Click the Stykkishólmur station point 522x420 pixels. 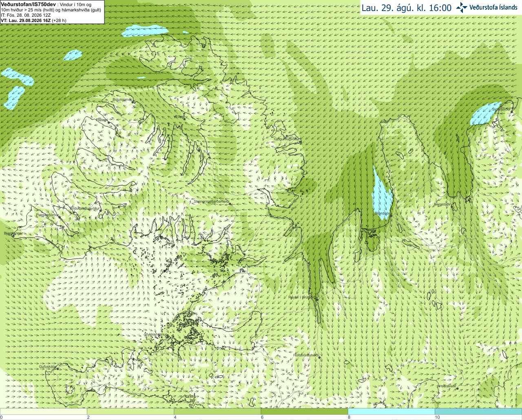tap(167, 337)
